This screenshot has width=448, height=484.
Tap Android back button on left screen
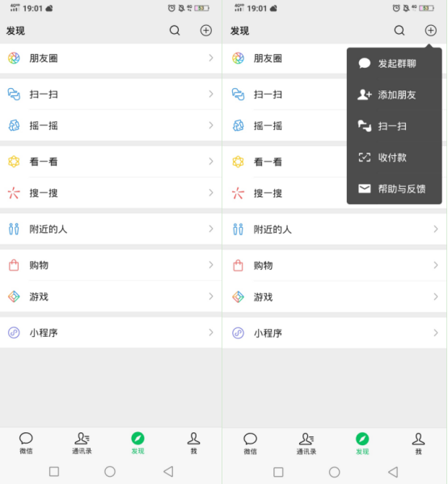pyautogui.click(x=169, y=471)
